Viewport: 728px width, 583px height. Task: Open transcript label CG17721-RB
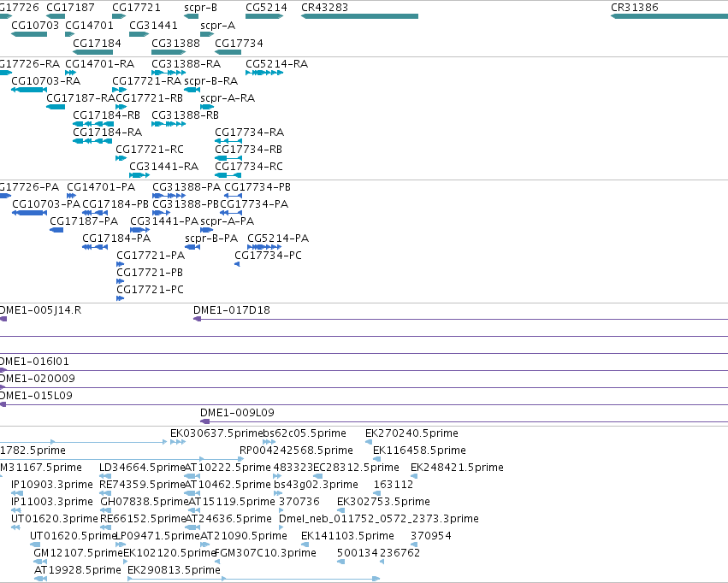(x=149, y=97)
